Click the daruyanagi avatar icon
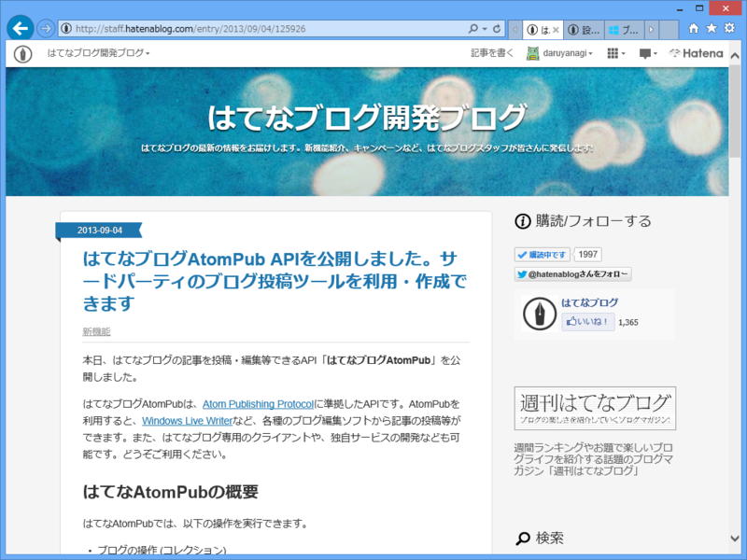 532,53
